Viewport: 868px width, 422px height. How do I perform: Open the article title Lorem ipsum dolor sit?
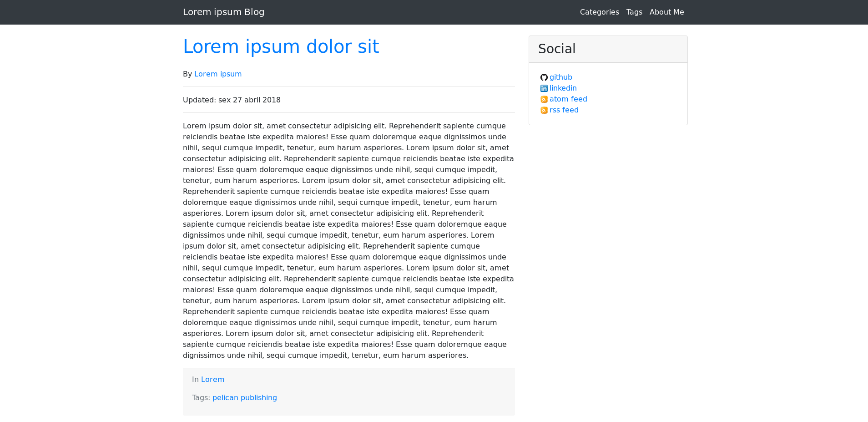click(281, 47)
